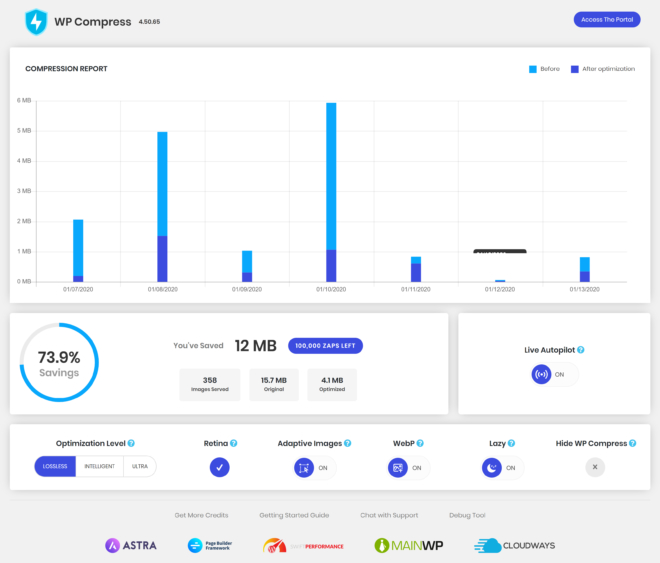
Task: Click the 01/07/2020 chart bar
Action: (x=78, y=250)
